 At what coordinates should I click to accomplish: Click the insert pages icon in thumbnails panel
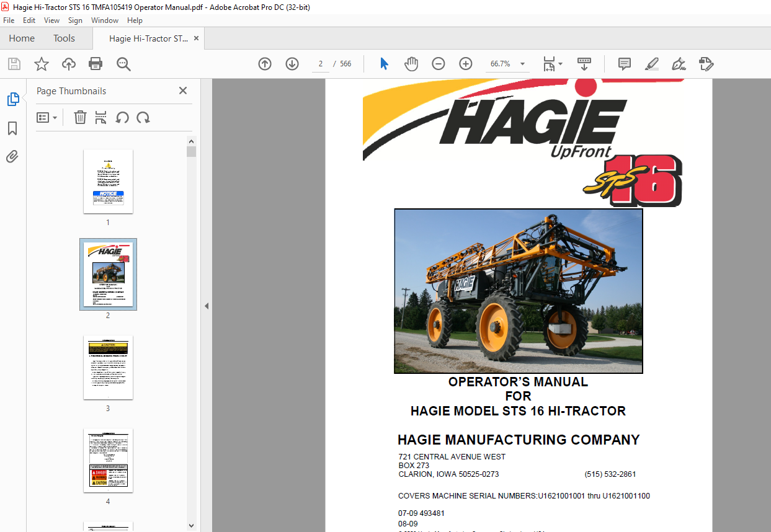[101, 117]
